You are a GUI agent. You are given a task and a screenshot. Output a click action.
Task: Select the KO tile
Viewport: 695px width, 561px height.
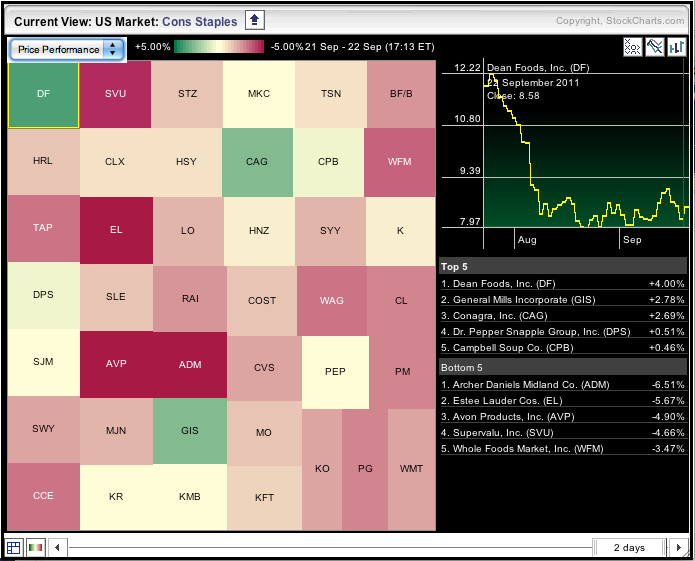pyautogui.click(x=322, y=469)
